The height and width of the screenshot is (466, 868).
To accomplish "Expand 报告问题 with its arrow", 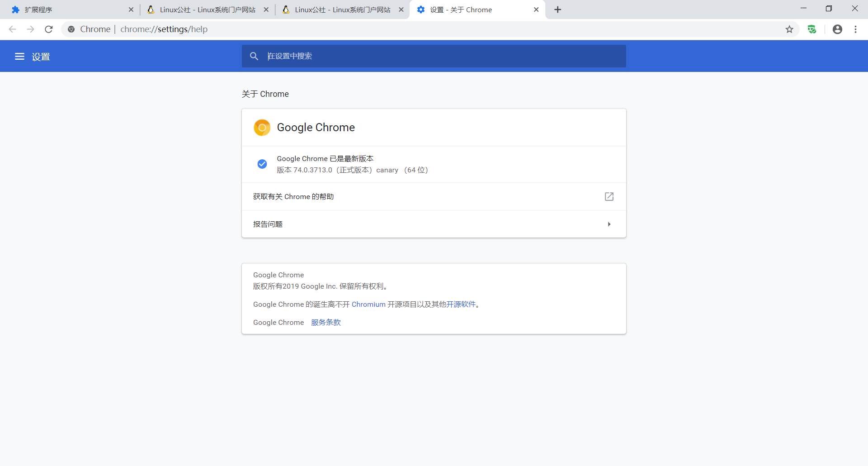I will pos(609,224).
